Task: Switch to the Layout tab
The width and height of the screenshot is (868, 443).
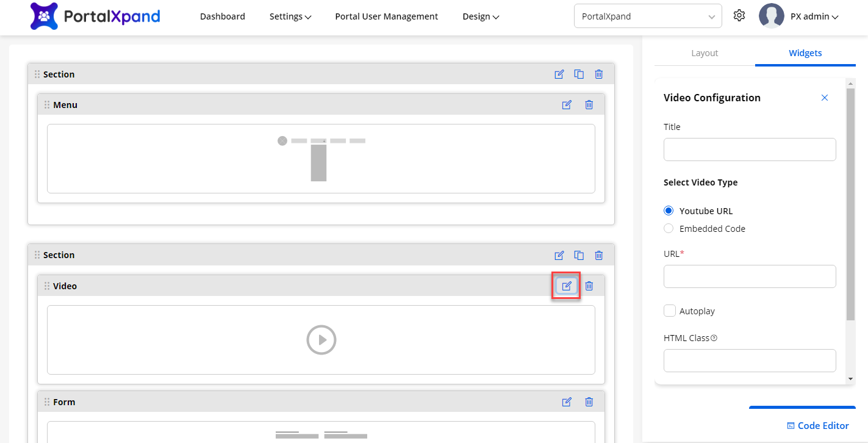Action: 705,53
